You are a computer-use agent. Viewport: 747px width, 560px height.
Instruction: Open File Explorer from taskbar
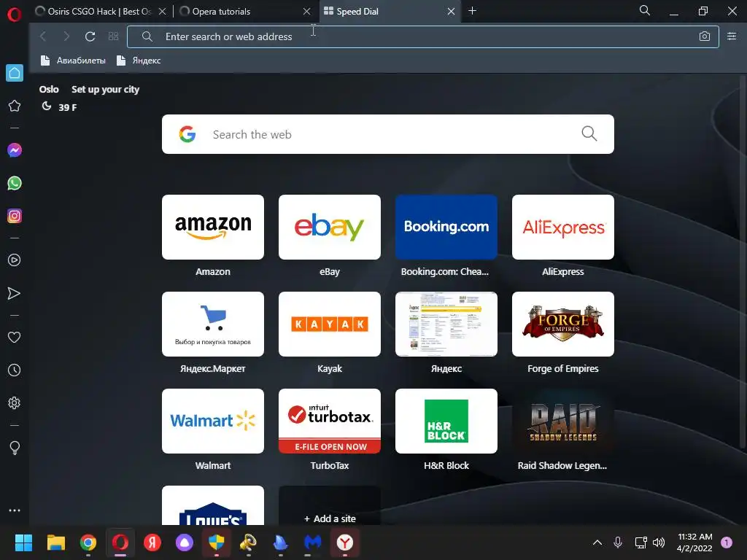pos(55,542)
